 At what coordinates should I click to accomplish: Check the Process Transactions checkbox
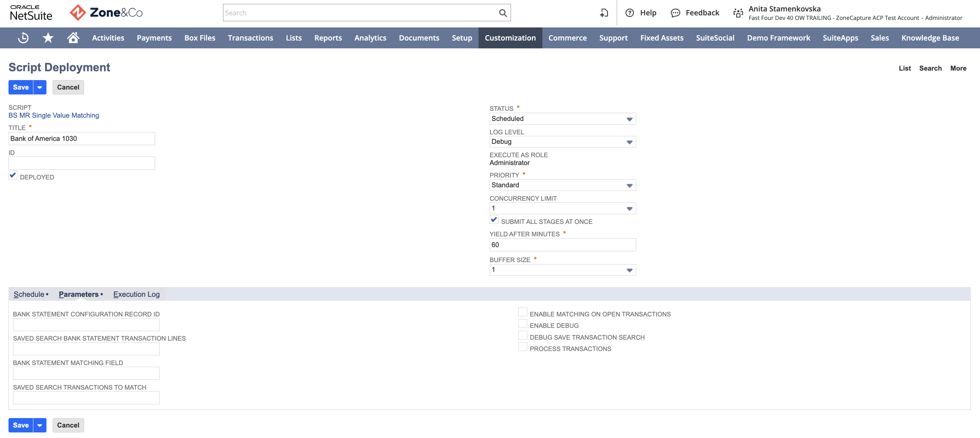pos(523,347)
